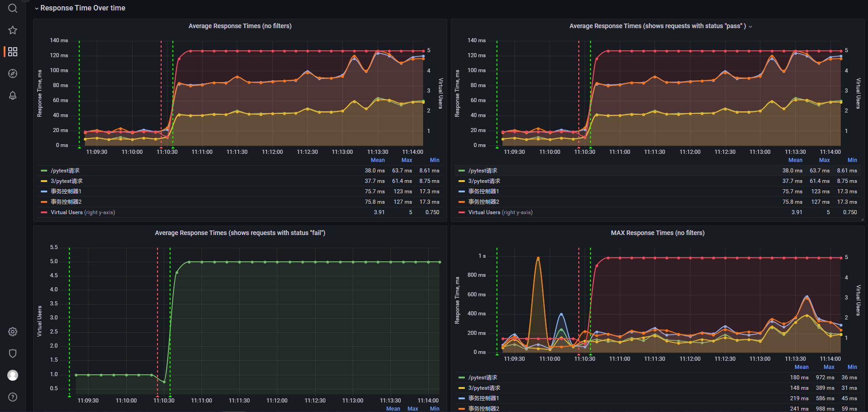Click 3/pytest请求 color swatch in status "pass" legend
The image size is (868, 412).
(x=462, y=181)
